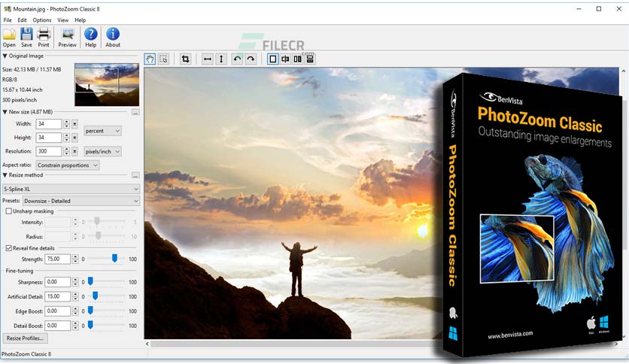
Task: Rotate image clockwise
Action: tap(251, 59)
